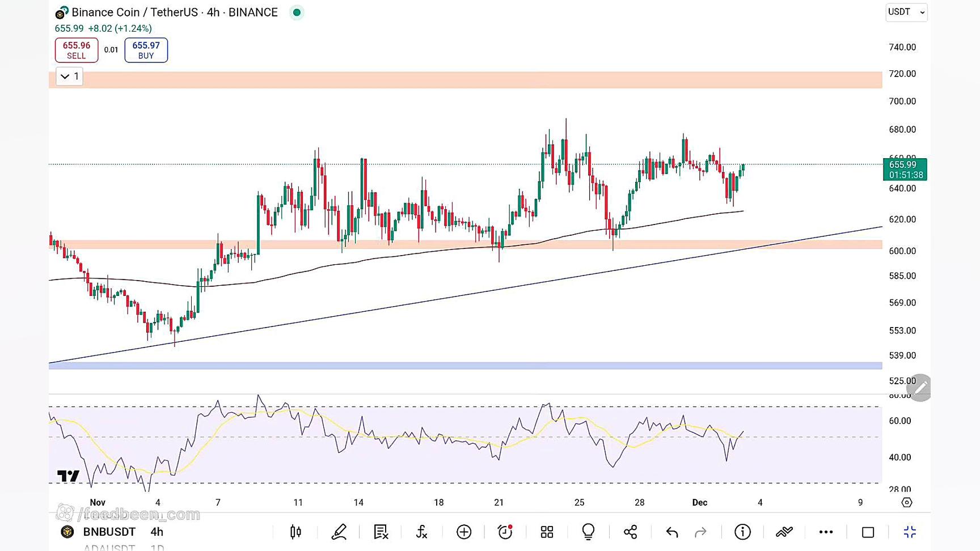Open the indicators fx menu
The width and height of the screenshot is (980, 551).
[421, 532]
